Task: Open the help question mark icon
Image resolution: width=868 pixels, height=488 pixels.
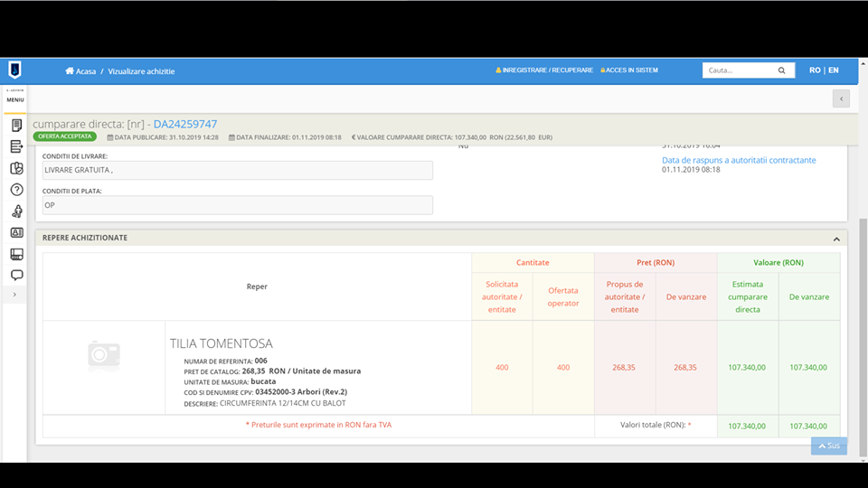Action: 16,190
